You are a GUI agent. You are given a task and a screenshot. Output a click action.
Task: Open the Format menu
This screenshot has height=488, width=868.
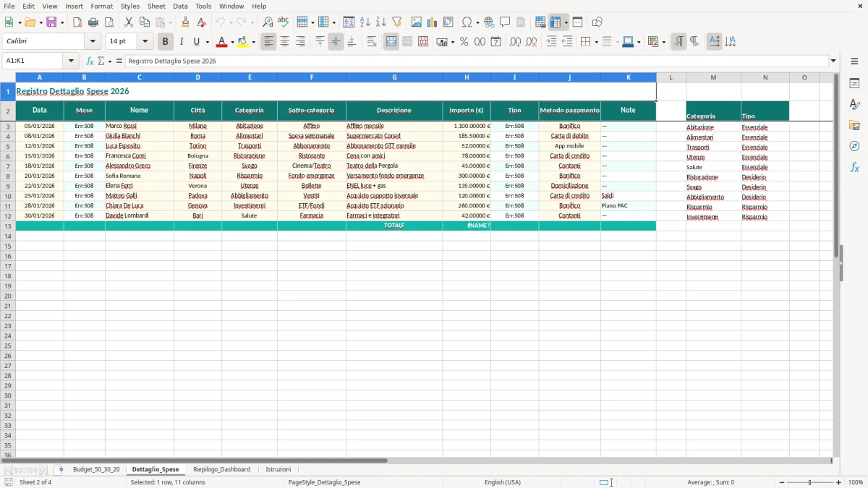[x=101, y=6]
